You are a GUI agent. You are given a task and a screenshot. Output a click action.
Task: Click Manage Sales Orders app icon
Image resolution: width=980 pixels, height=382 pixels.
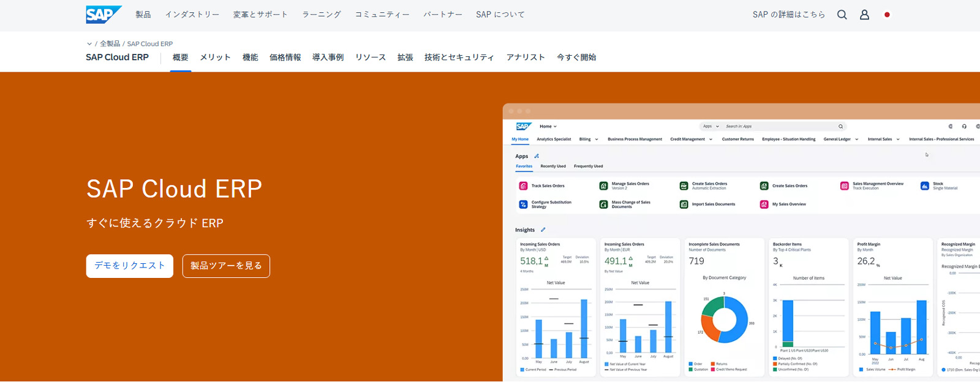[603, 186]
